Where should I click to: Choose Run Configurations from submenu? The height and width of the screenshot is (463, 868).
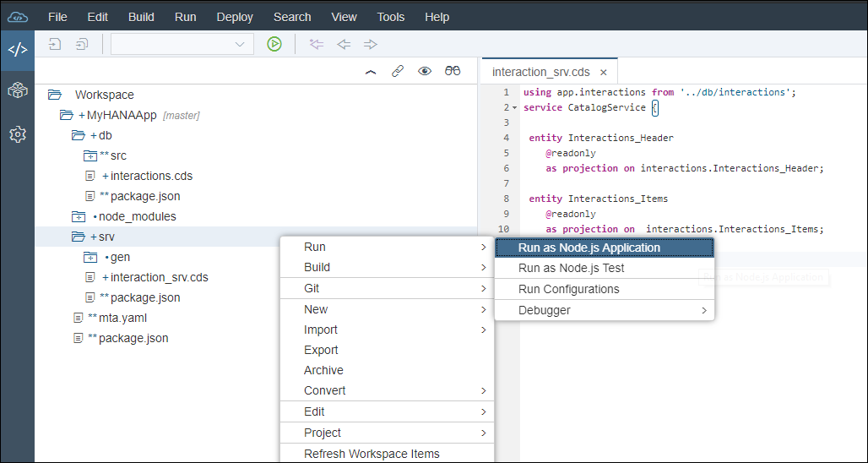pos(605,289)
